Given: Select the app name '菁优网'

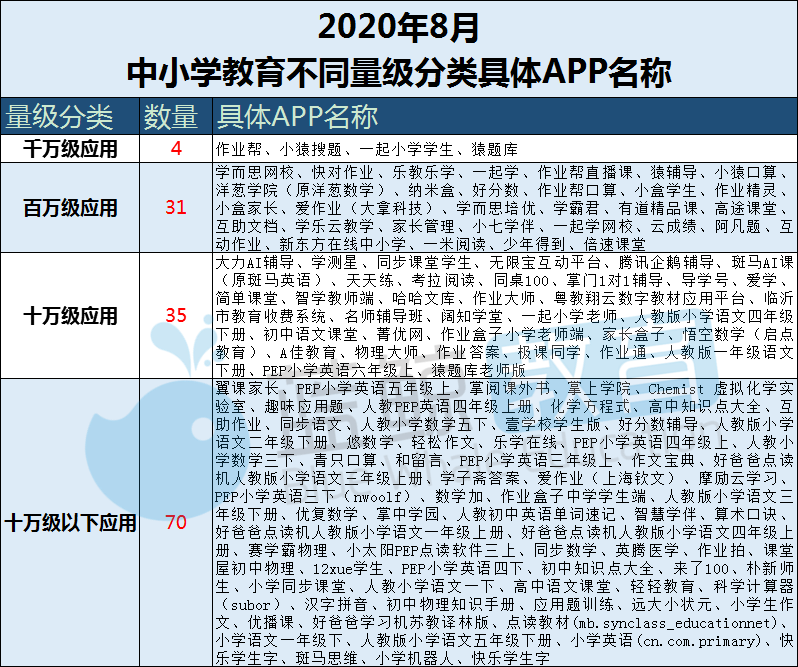Looking at the screenshot, I should click(400, 334).
